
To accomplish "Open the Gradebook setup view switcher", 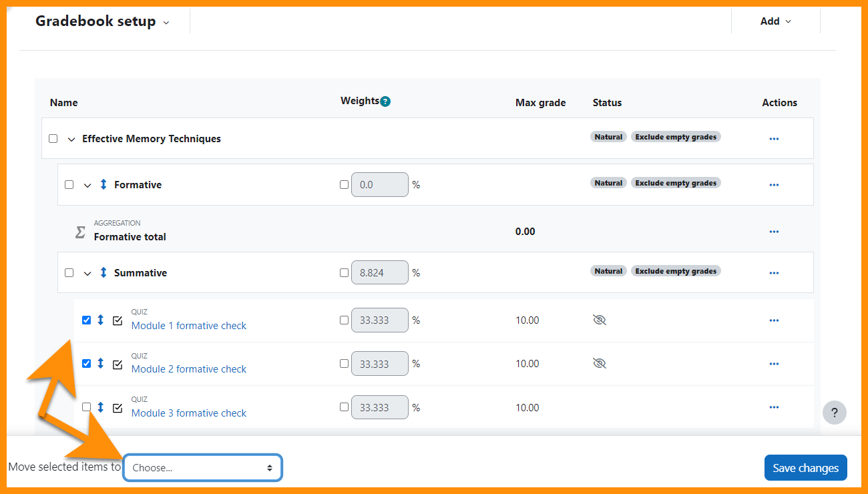I will (x=166, y=21).
